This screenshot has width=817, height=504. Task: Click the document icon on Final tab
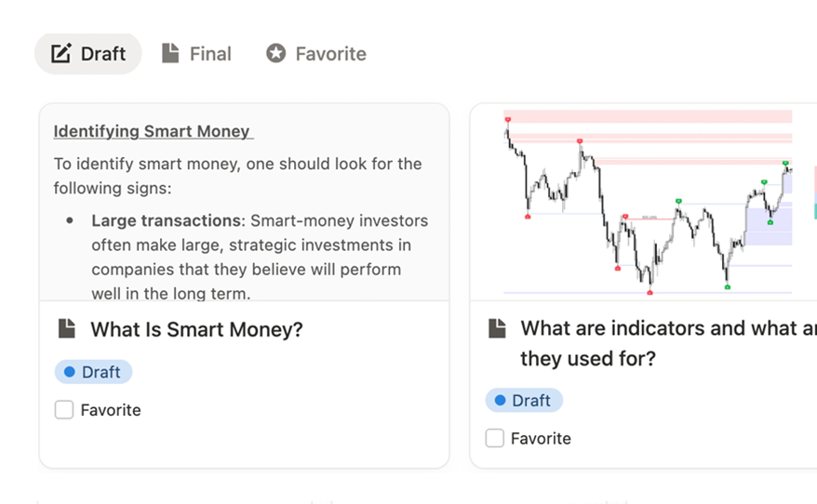coord(170,54)
